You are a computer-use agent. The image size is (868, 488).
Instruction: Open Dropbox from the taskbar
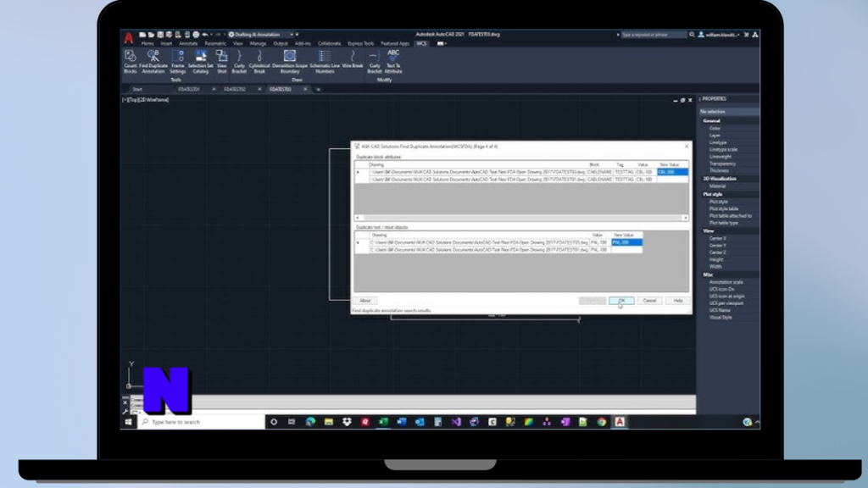(347, 422)
